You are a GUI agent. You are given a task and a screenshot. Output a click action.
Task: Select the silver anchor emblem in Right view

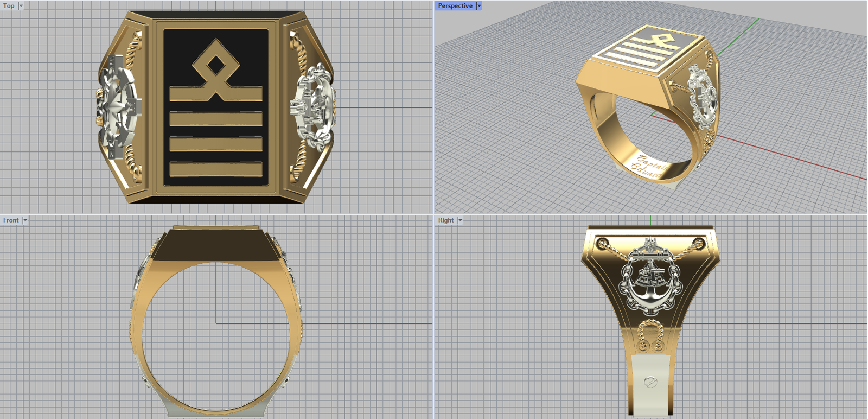point(649,277)
